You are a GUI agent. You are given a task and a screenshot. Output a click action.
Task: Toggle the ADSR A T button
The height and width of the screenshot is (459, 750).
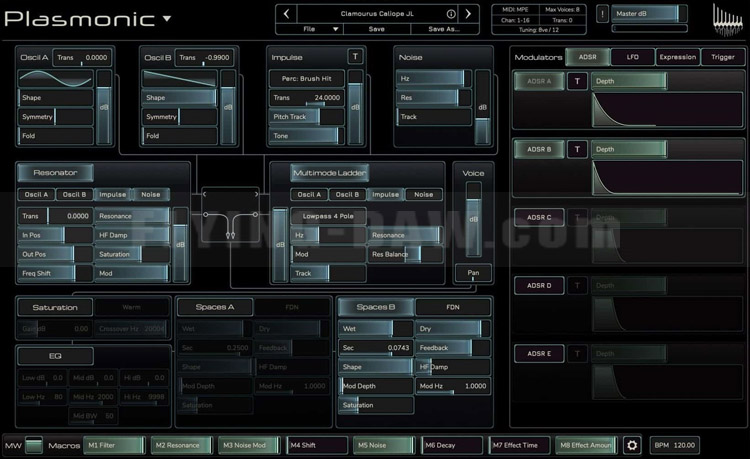[577, 81]
